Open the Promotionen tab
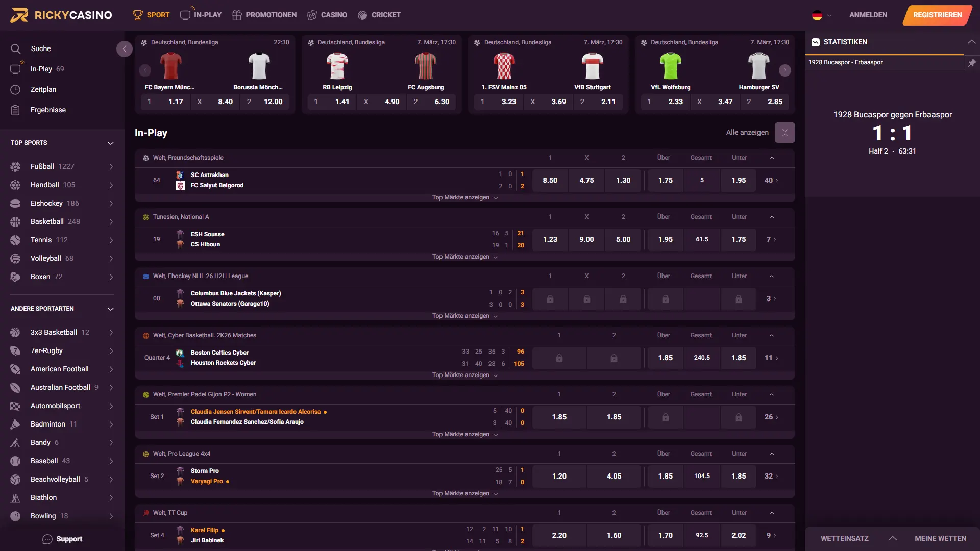The width and height of the screenshot is (980, 551). 264,15
